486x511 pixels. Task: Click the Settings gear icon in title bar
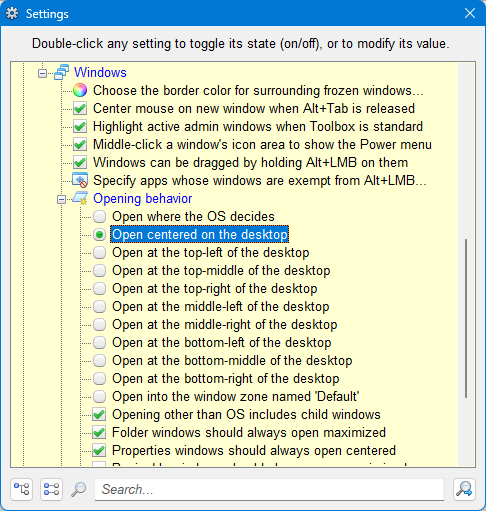pyautogui.click(x=12, y=14)
